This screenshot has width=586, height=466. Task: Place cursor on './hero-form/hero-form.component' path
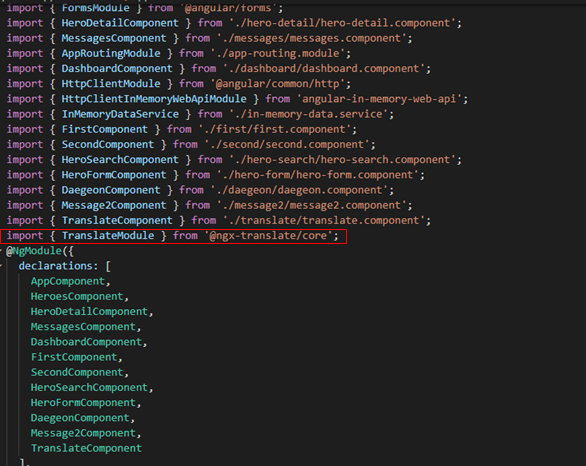[318, 175]
